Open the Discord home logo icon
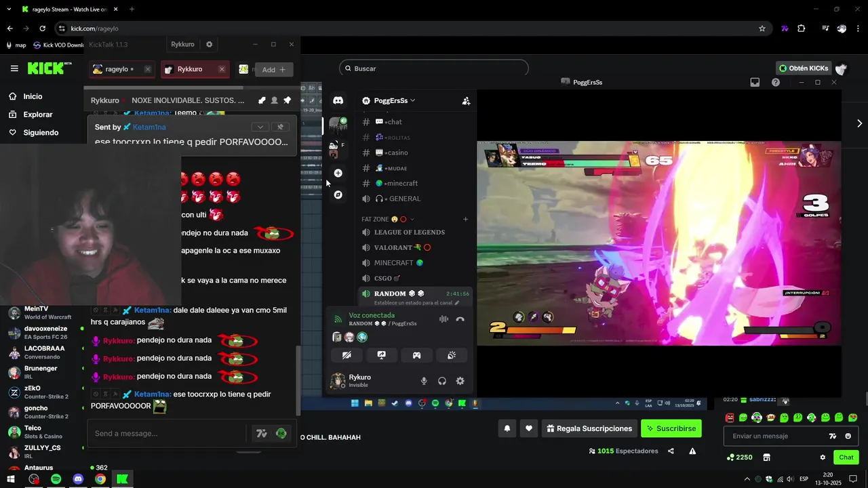 click(x=338, y=100)
